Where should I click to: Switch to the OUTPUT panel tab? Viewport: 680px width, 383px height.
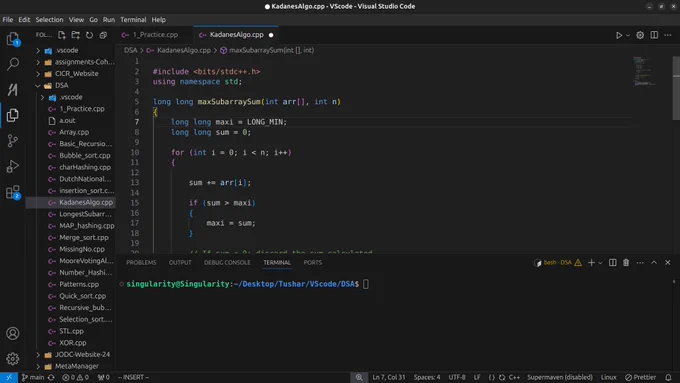[180, 262]
